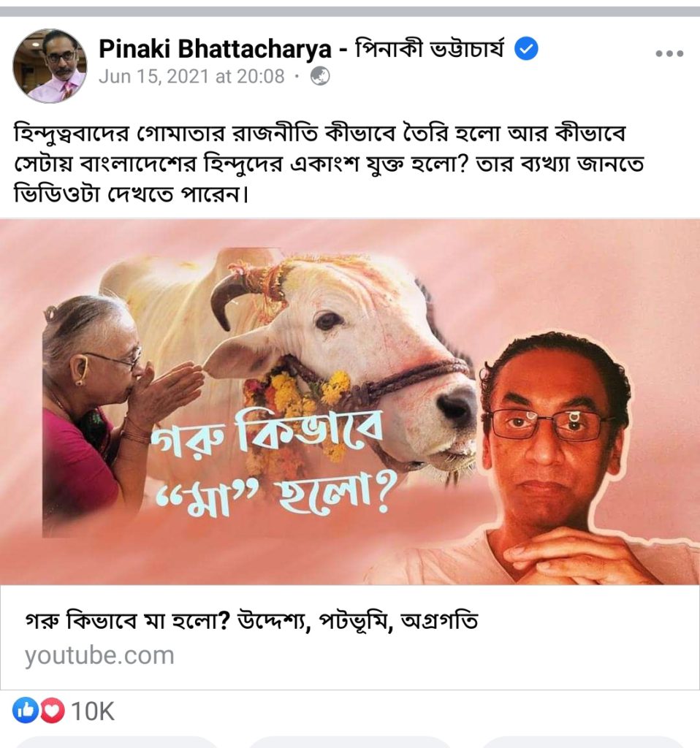The width and height of the screenshot is (700, 748).
Task: Click the red heart love reaction icon
Action: tap(52, 711)
